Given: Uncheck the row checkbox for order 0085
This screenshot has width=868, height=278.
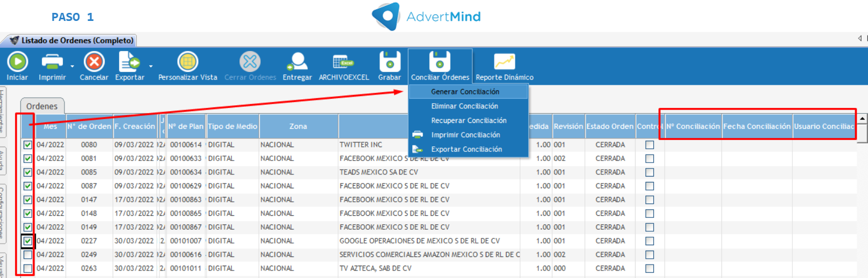Looking at the screenshot, I should point(28,172).
